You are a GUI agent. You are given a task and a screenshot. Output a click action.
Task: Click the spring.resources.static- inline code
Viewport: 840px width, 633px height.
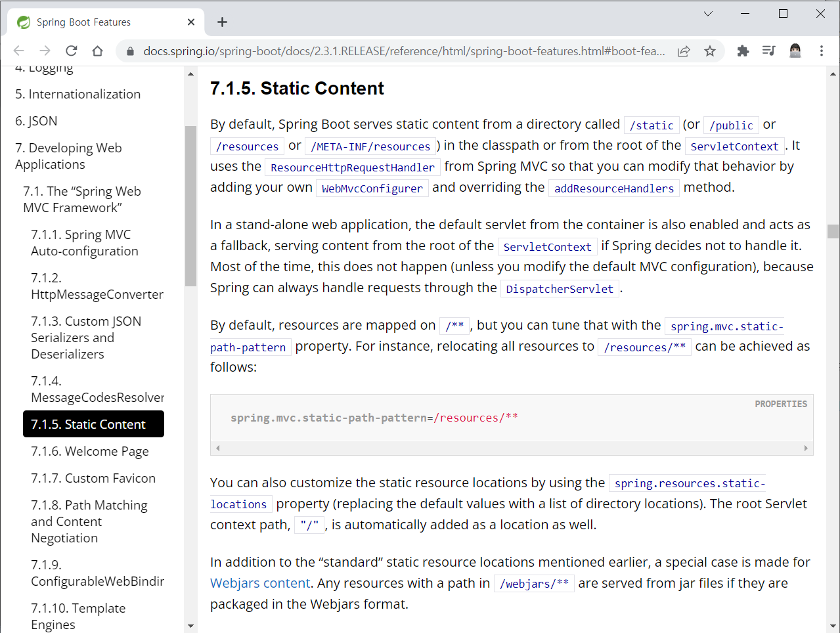coord(688,483)
